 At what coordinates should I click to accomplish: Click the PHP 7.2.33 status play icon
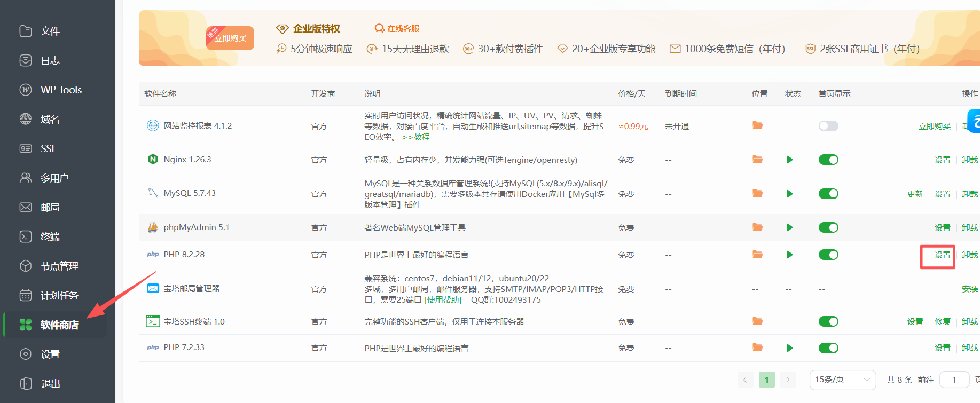click(789, 348)
